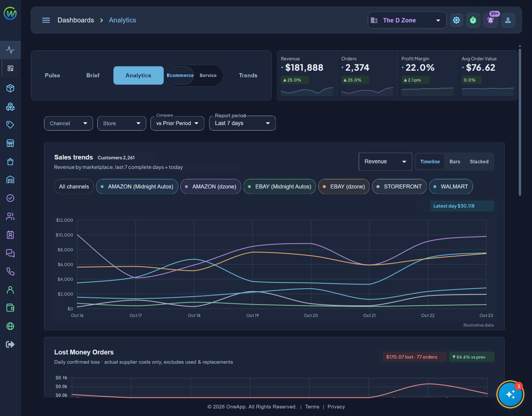Toggle the STOREFRONT channel chip
532x416 pixels.
pyautogui.click(x=399, y=186)
